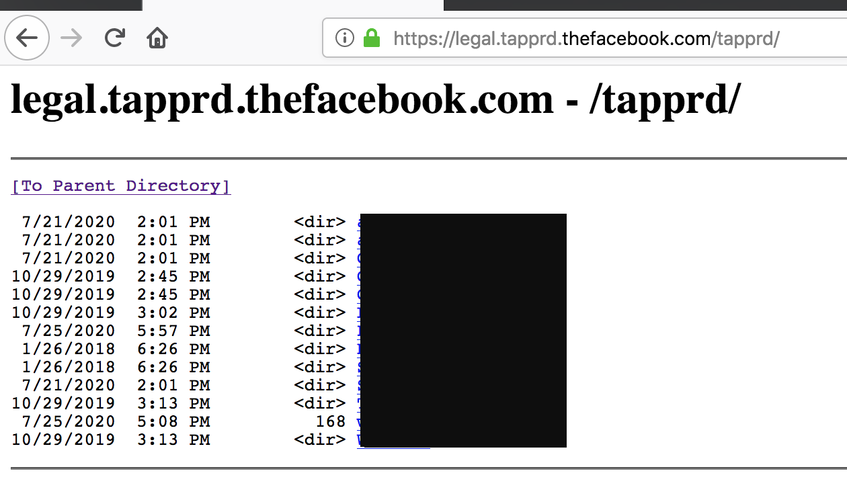
Task: Click the black redaction box
Action: click(x=463, y=331)
